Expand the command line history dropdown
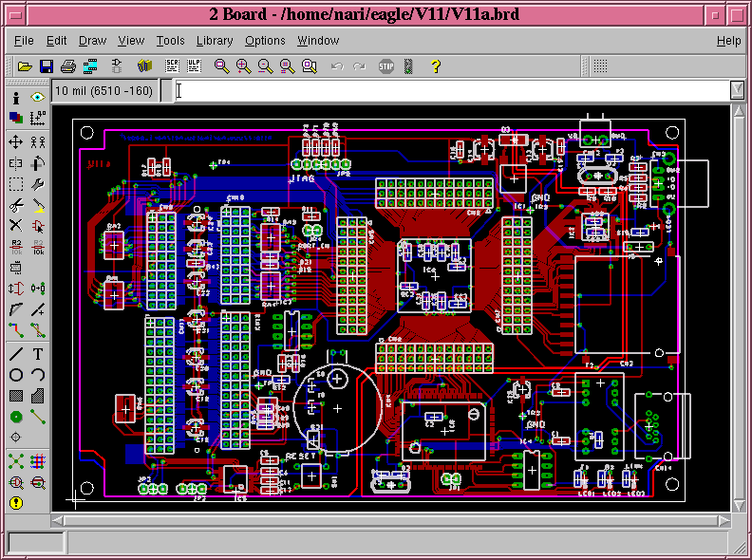752x560 pixels. tap(737, 90)
